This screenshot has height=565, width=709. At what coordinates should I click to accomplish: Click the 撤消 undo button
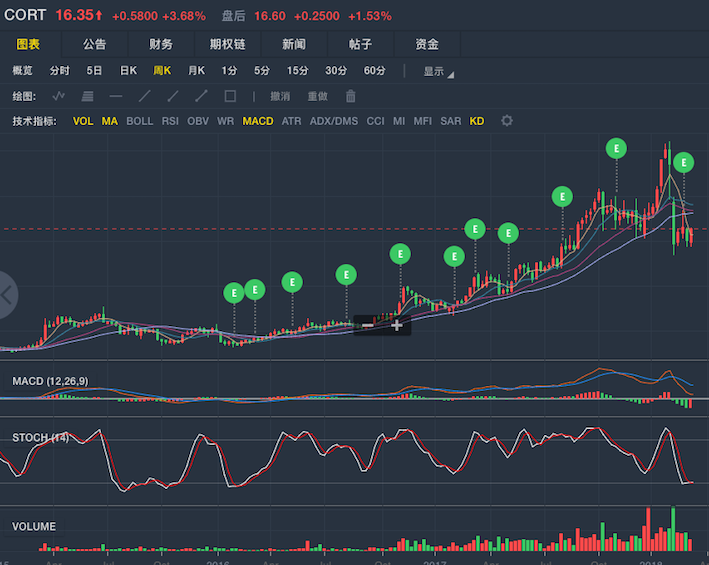click(279, 96)
